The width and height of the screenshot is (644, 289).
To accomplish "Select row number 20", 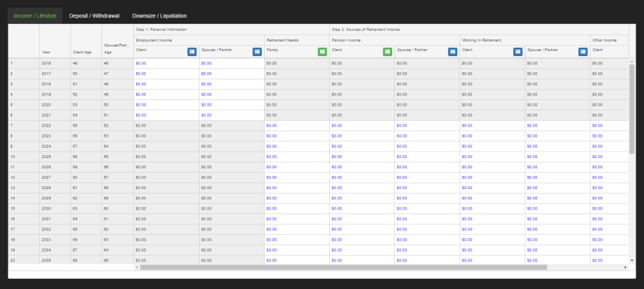I will click(x=24, y=260).
